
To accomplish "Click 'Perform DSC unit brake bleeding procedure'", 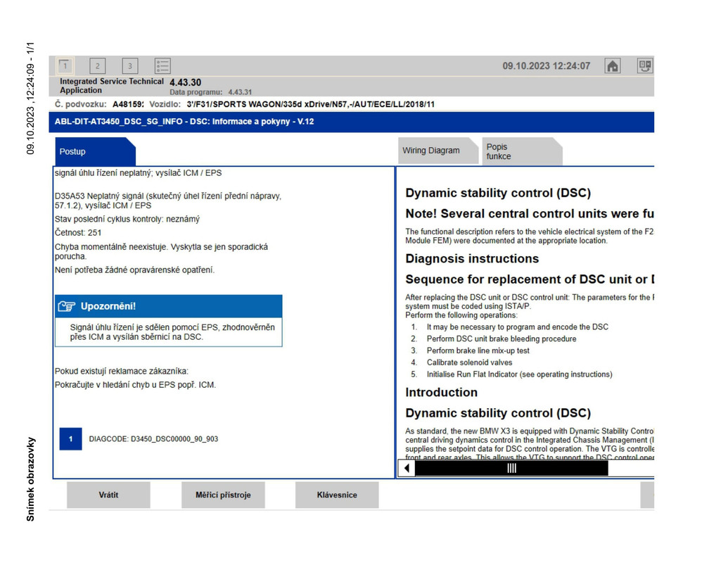I will (502, 339).
